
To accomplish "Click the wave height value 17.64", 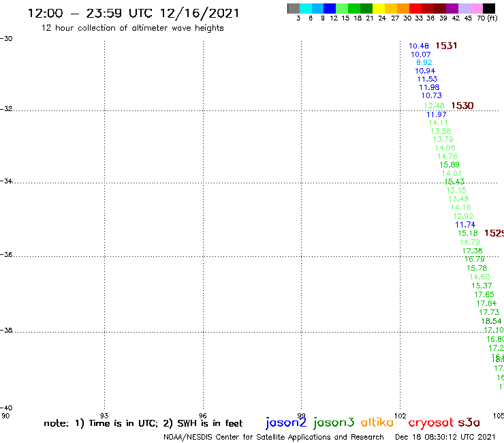I will click(486, 303).
